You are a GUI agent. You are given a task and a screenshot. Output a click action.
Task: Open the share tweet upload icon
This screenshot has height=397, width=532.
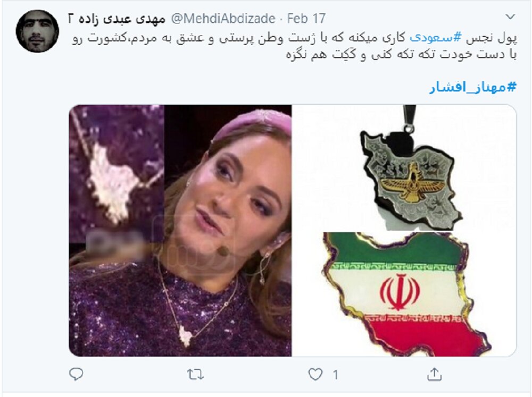[x=434, y=374]
